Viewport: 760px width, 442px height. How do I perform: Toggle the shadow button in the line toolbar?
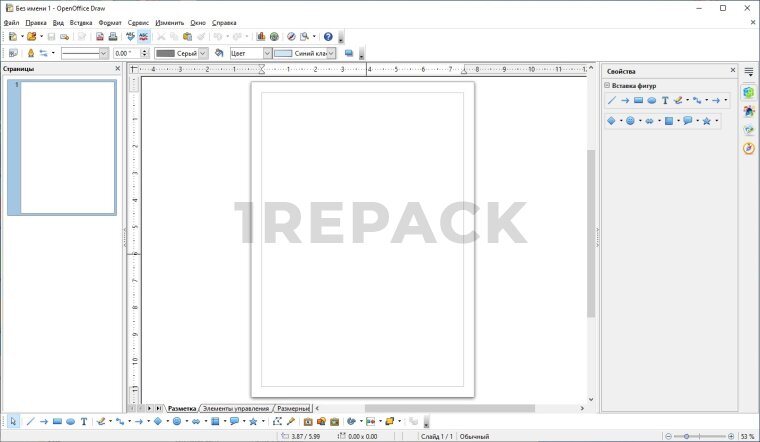[x=349, y=53]
